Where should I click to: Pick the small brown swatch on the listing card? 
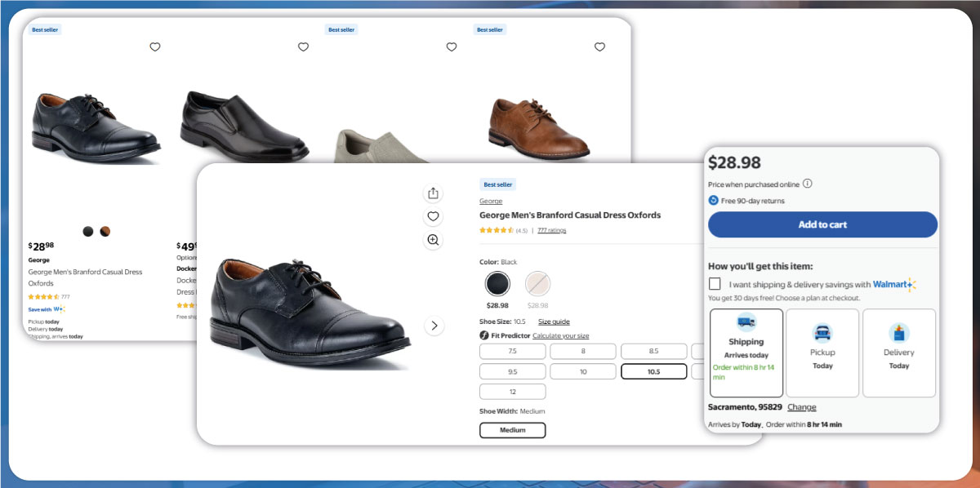[105, 232]
